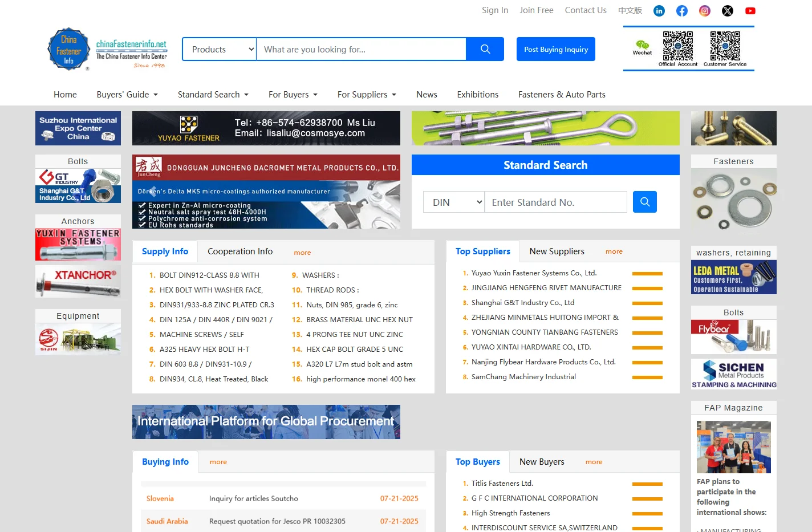Open the YUXIN Fastener Systems ad

[x=78, y=245]
